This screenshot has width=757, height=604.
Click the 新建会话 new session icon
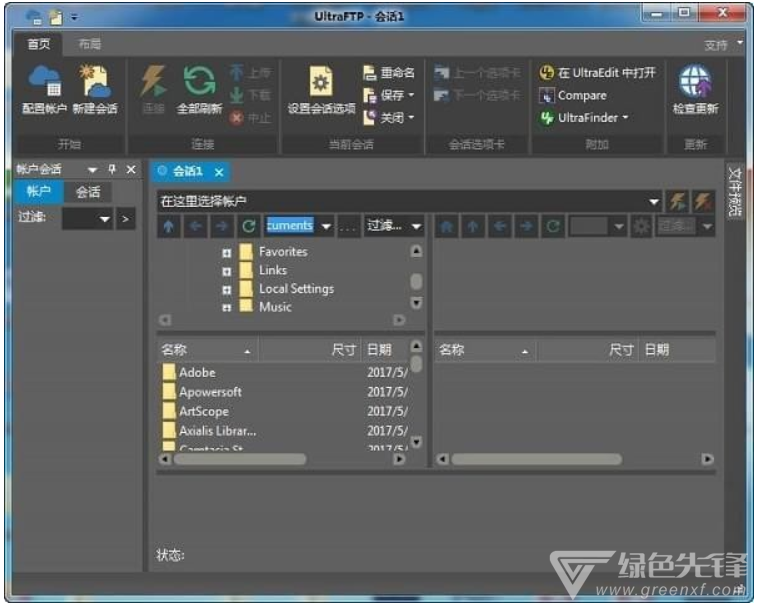(x=95, y=90)
